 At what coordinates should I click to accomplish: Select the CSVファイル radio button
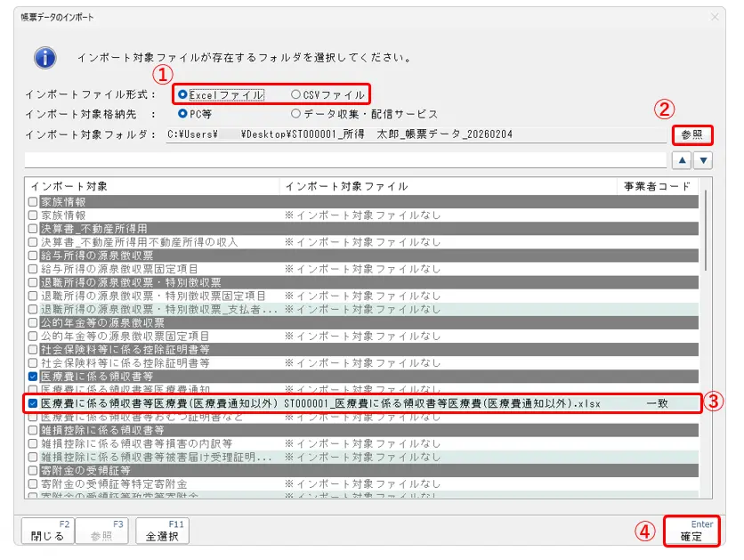point(295,94)
